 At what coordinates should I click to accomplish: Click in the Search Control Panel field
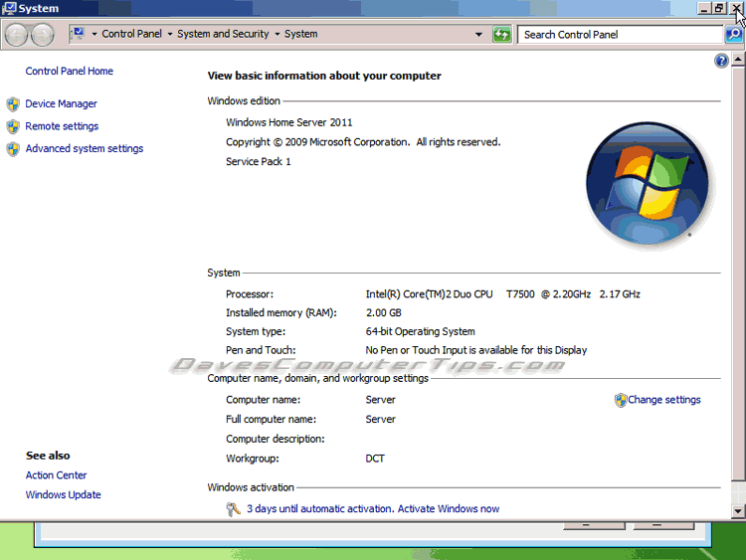point(621,34)
